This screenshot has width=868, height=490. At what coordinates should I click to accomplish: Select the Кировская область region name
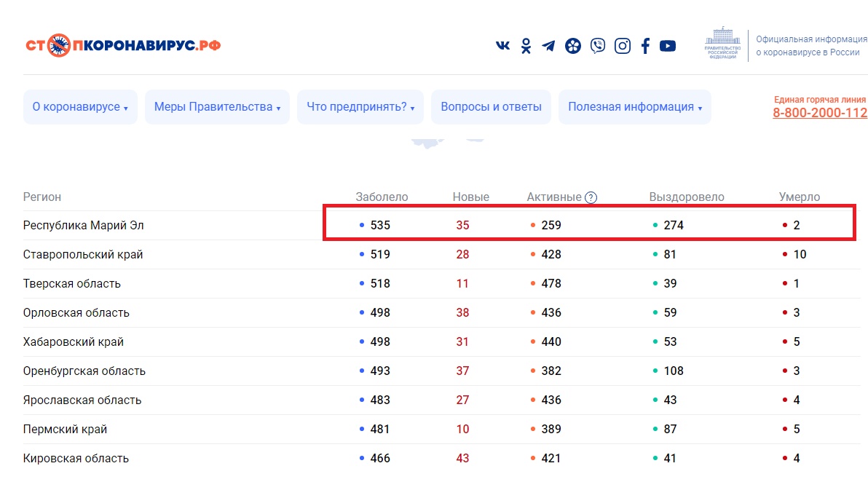coord(76,459)
